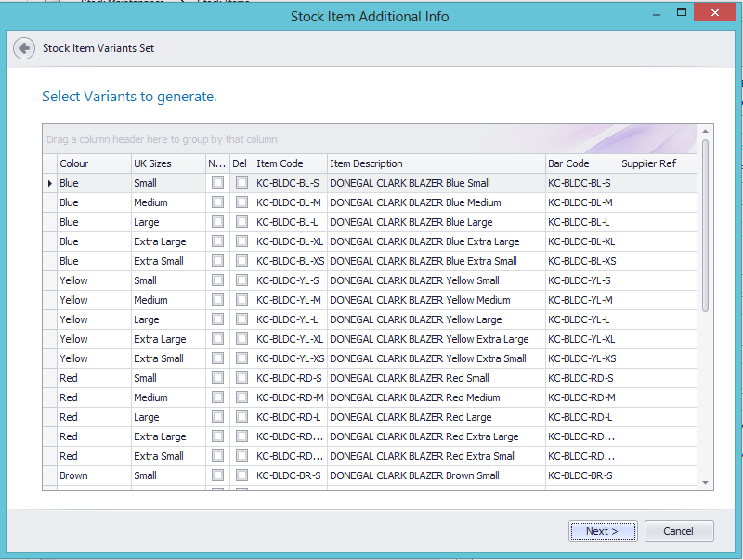Select description DONEGAL CLARK BLAZER Red Extra Small
The image size is (743, 560).
[x=436, y=456]
